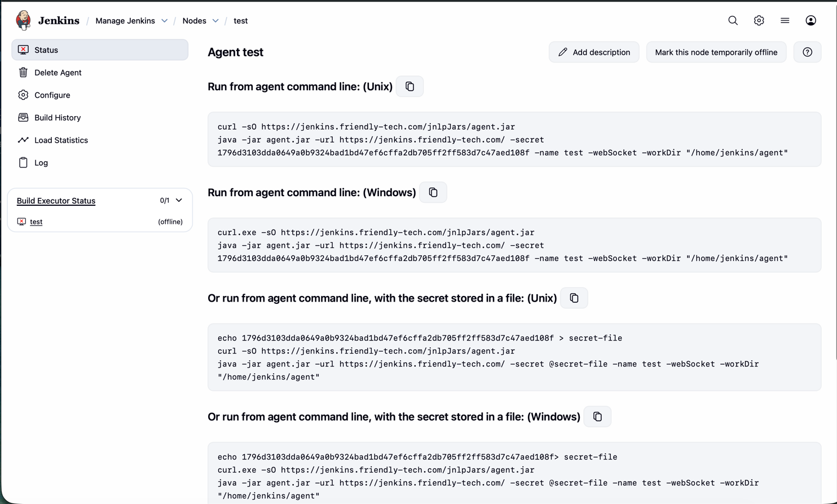Screen dimensions: 837x504
Task: Click the Unix secret-file command code block
Action: (x=514, y=357)
